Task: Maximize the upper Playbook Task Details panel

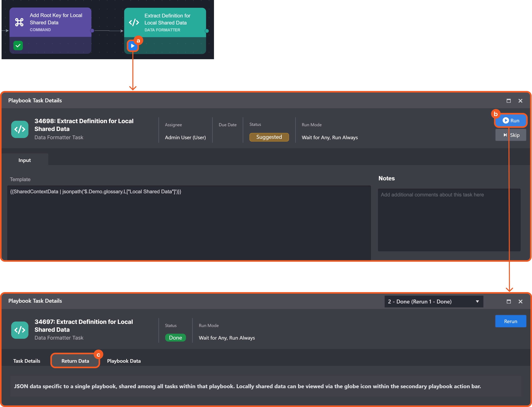Action: point(508,101)
